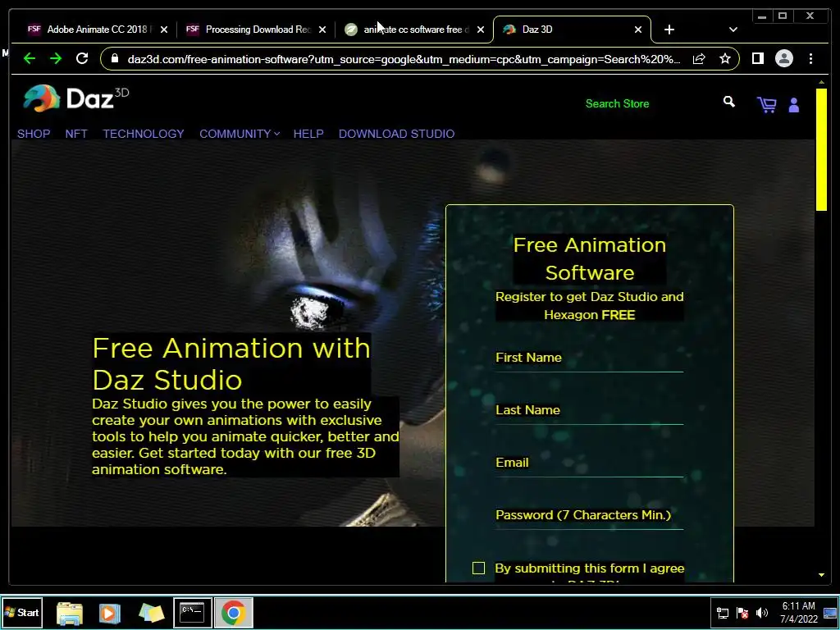Open the NFT menu item

click(x=76, y=134)
